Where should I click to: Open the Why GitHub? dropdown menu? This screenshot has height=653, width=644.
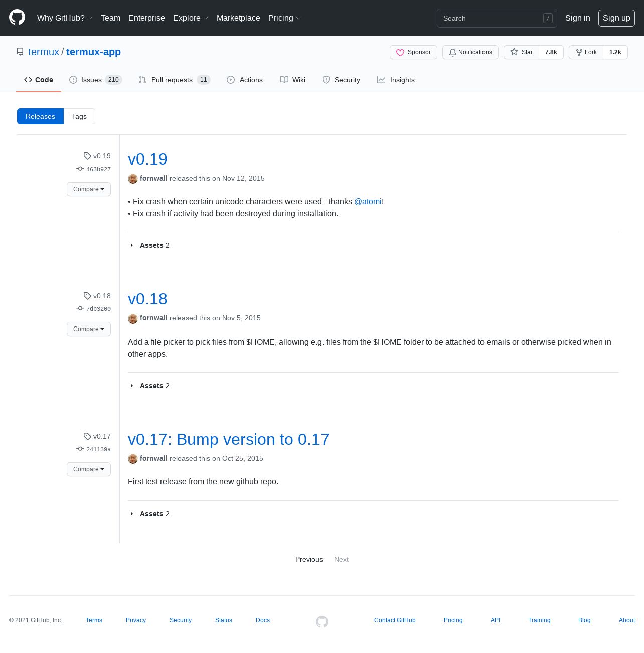point(65,18)
